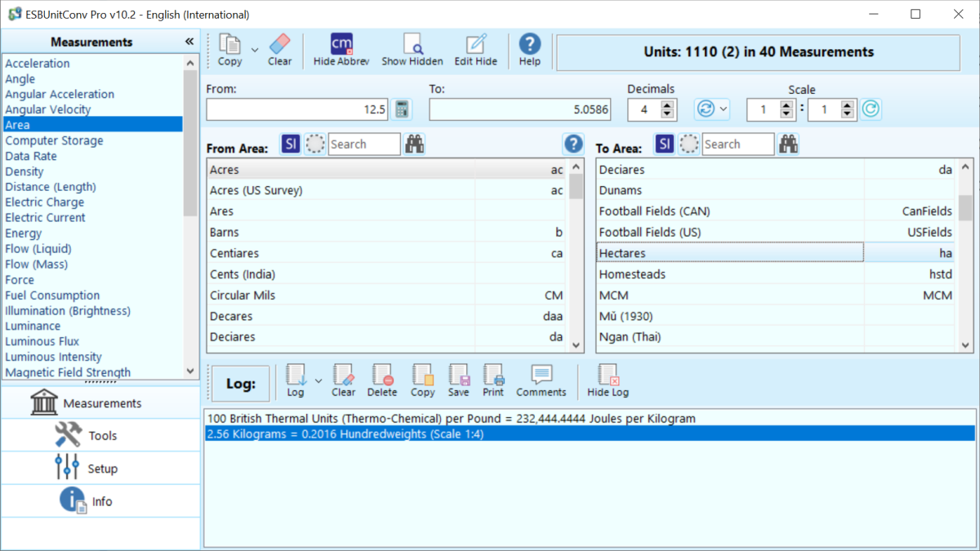This screenshot has width=980, height=551.
Task: Select Football Fields (US) in To Area
Action: (x=776, y=233)
